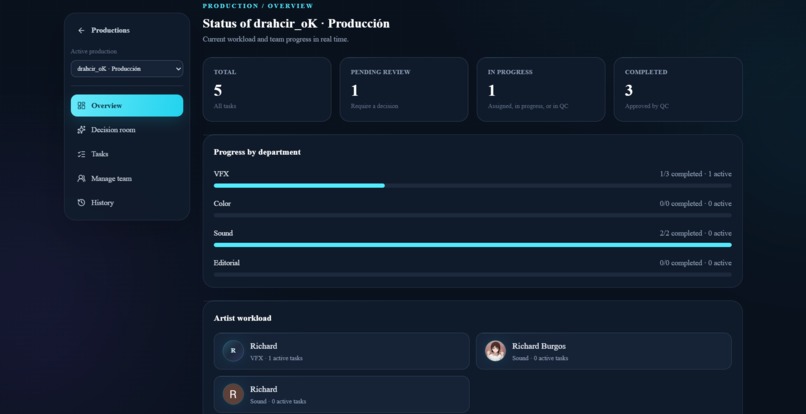Click the VFX progress bar

pos(472,186)
